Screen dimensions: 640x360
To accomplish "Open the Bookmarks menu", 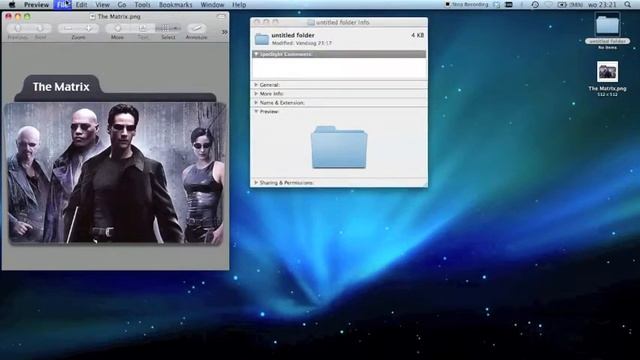I will coord(176,5).
